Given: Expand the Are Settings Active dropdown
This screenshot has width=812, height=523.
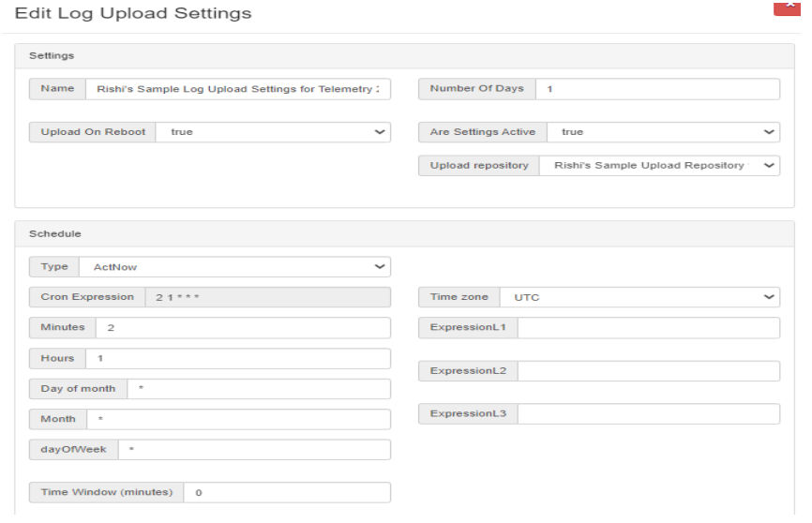Looking at the screenshot, I should coord(663,132).
